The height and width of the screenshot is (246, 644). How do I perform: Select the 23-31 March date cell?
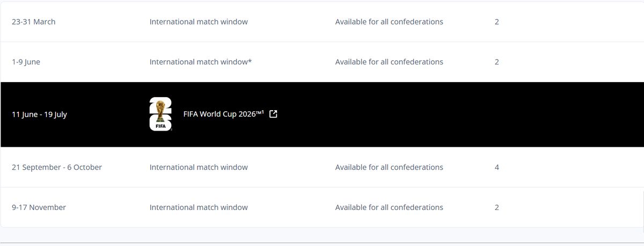click(34, 22)
